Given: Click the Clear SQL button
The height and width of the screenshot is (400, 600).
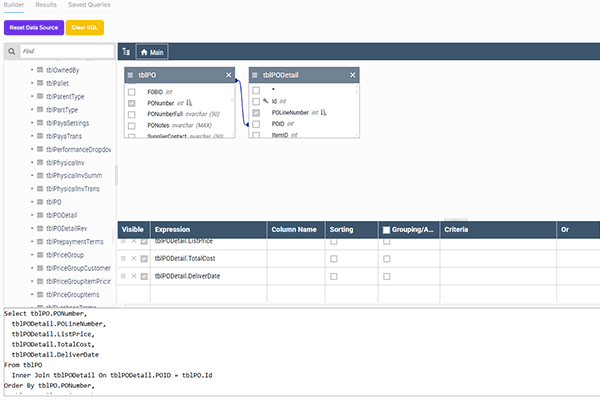Looking at the screenshot, I should coord(84,27).
